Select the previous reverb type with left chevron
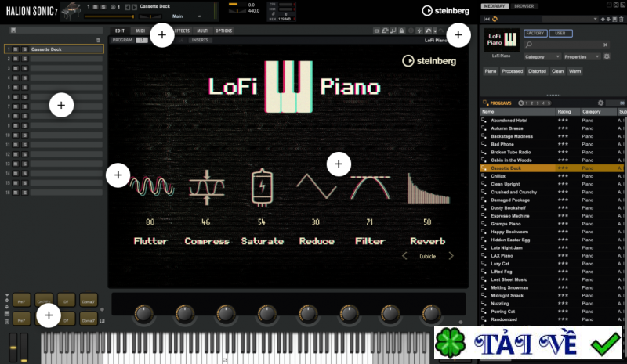 (x=404, y=256)
